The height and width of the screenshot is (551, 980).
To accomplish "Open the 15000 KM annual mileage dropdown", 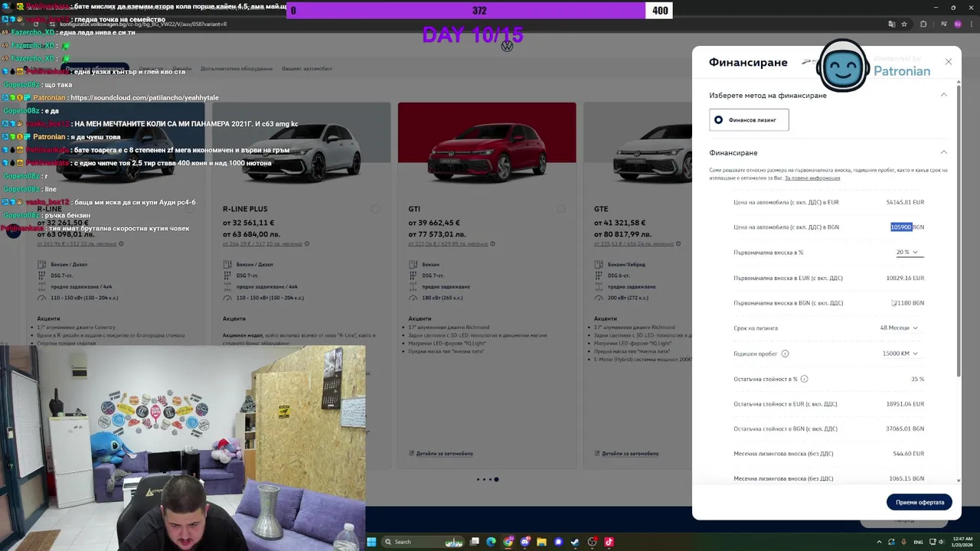I will click(900, 354).
